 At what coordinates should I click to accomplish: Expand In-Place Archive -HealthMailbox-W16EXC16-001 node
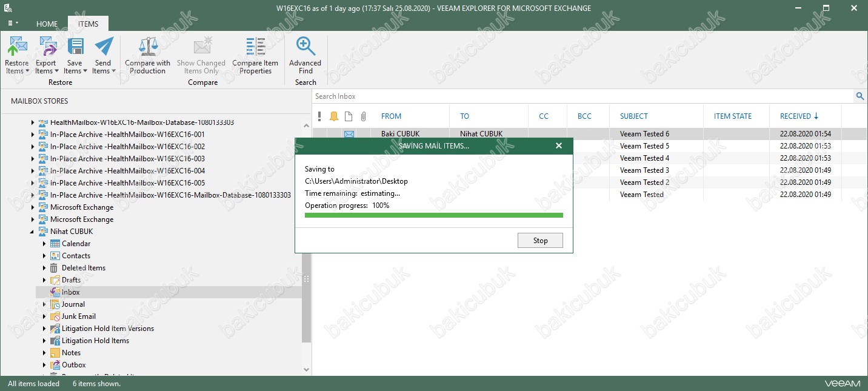click(x=32, y=135)
